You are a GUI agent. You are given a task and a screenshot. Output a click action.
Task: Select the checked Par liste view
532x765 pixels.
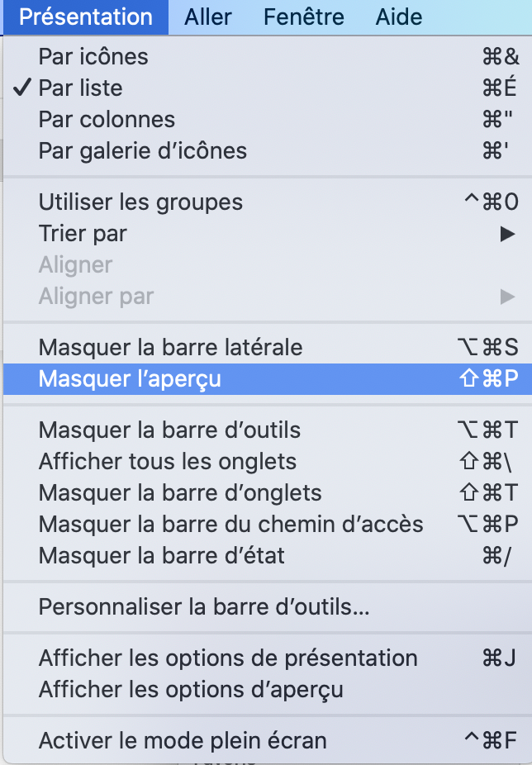80,88
